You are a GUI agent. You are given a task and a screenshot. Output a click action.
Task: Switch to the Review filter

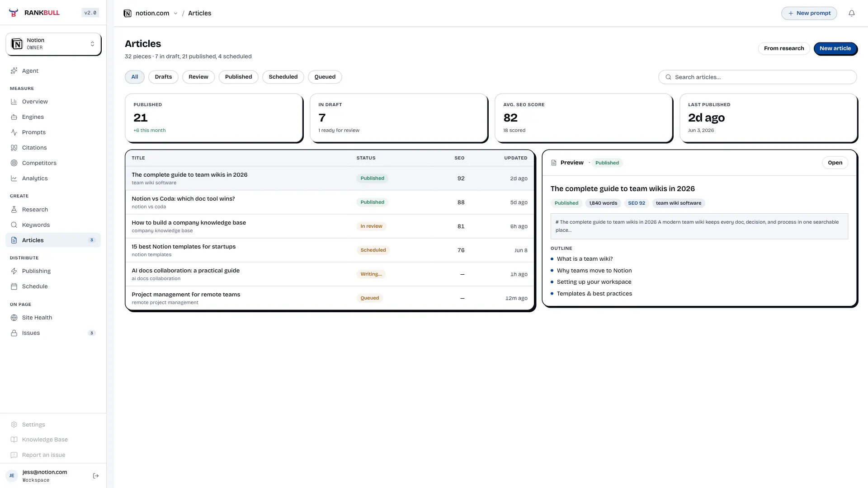click(x=198, y=77)
